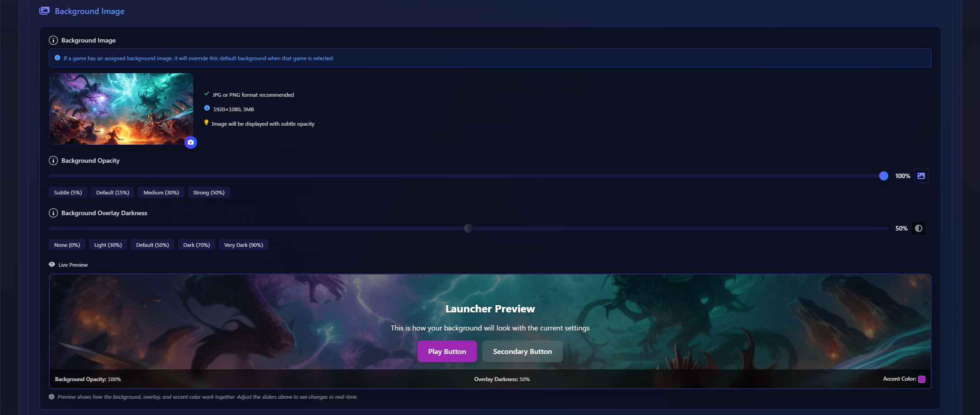Apply the Strong (50%) opacity preset
The image size is (980, 415).
pos(209,193)
